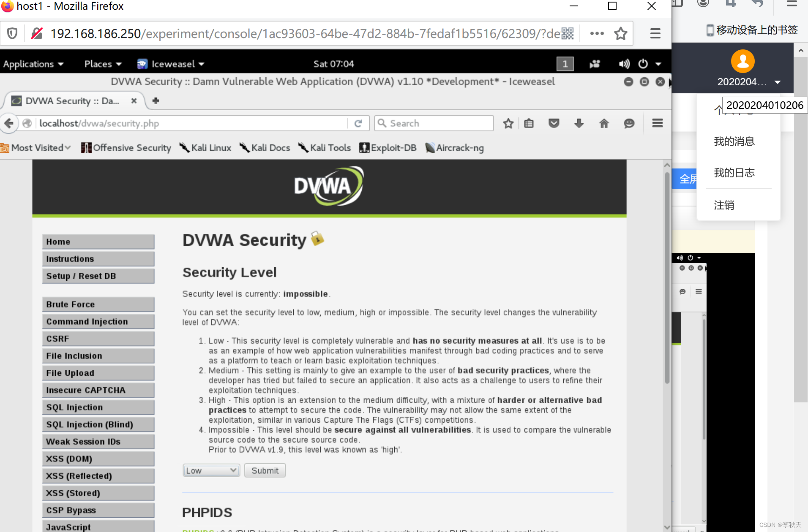Click the Kali volume speaker icon
The width and height of the screenshot is (808, 532).
[624, 64]
